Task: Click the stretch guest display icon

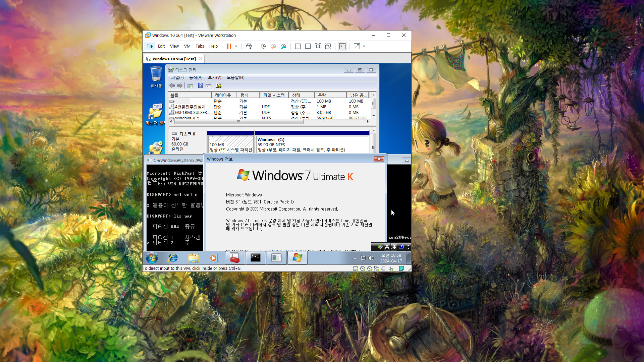Action: click(x=357, y=46)
